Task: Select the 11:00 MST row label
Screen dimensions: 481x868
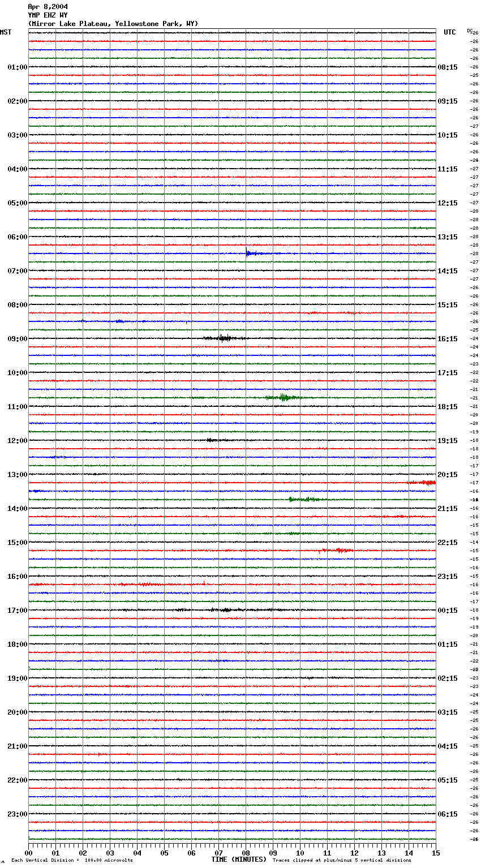Action: point(18,407)
